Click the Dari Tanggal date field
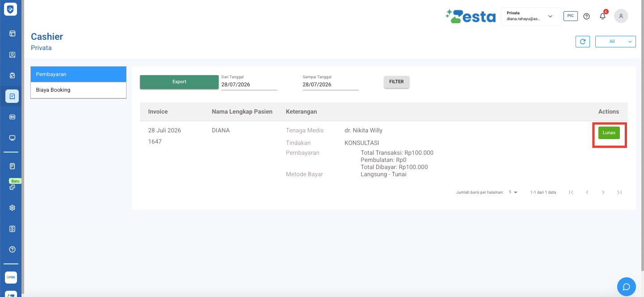Screen dimensions: 644x297 249,85
